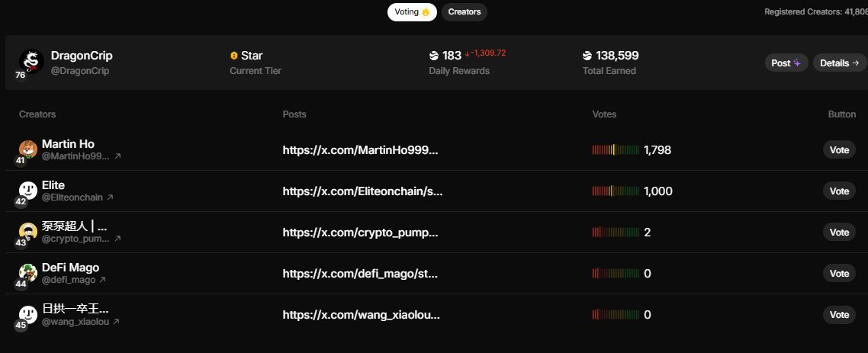Click the Total Earned token icon
868x353 pixels.
coord(587,56)
